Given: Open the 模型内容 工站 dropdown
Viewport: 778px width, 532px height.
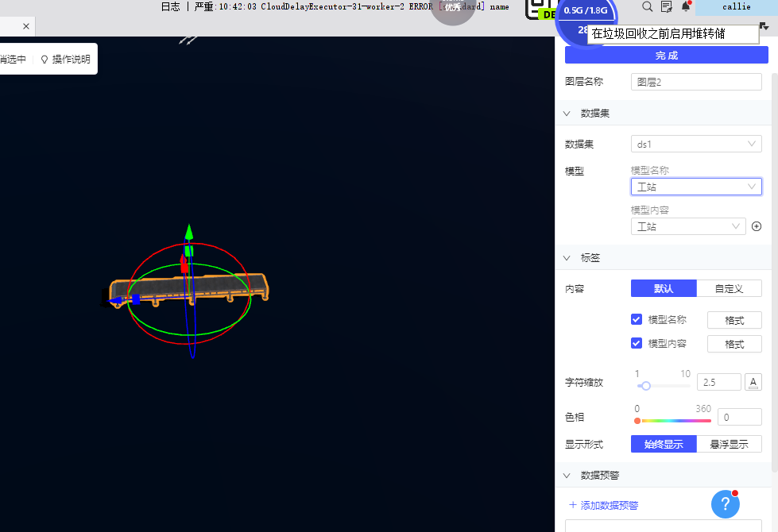Looking at the screenshot, I should [x=688, y=226].
